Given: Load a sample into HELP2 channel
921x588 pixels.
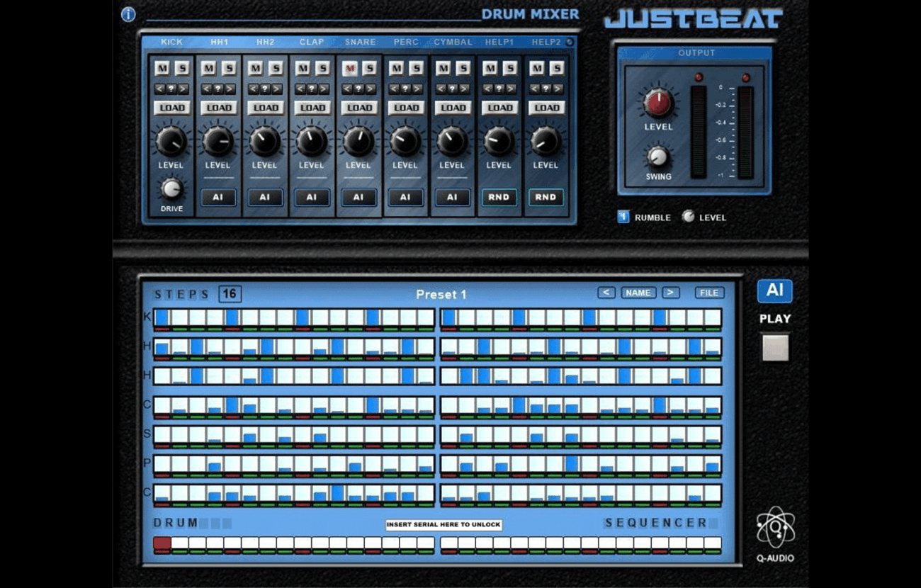Looking at the screenshot, I should pyautogui.click(x=546, y=108).
